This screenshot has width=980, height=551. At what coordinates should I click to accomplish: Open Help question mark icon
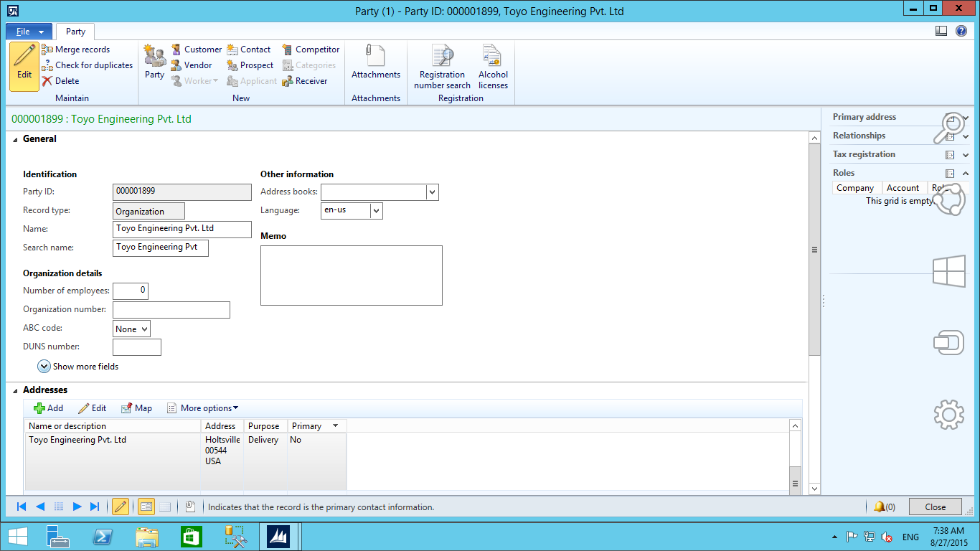(x=961, y=31)
